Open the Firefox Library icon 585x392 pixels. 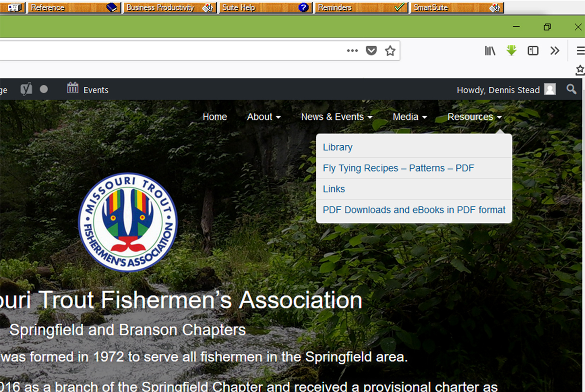click(490, 51)
